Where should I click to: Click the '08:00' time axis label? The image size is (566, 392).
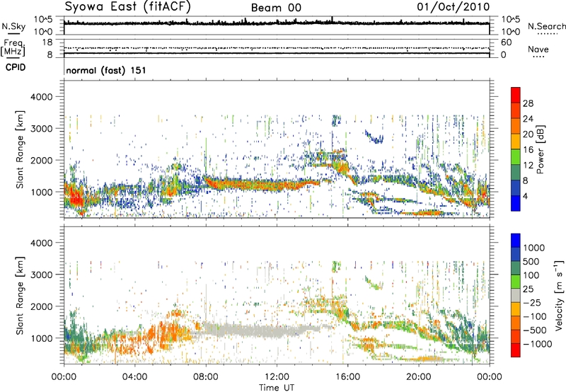(206, 377)
